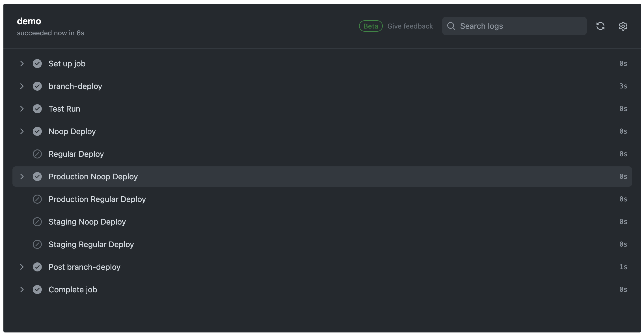Open the workflow log settings gear
This screenshot has height=335, width=644.
(x=623, y=26)
